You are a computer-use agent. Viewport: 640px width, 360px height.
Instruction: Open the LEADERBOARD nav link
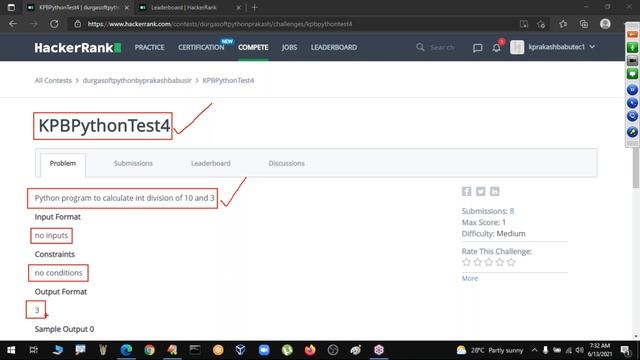(x=334, y=47)
